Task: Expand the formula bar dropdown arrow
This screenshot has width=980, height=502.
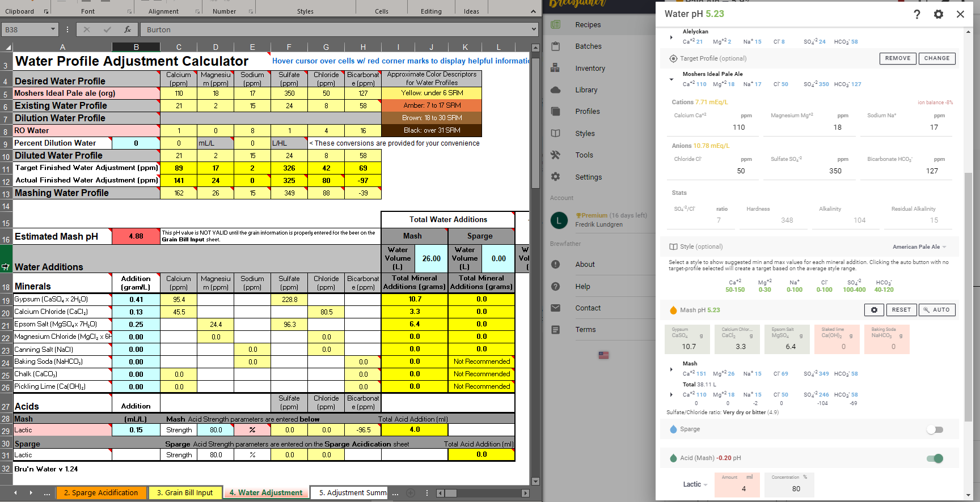Action: (534, 29)
